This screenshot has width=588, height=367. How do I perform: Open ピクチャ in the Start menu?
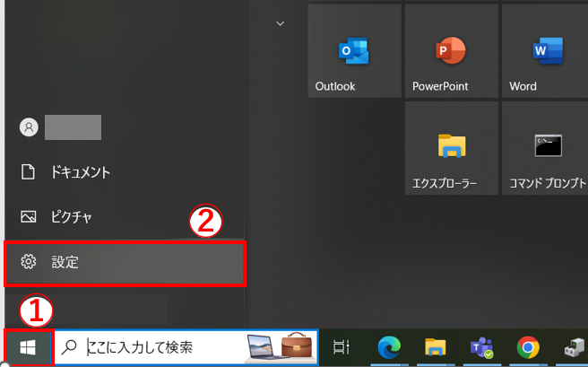tap(125, 216)
